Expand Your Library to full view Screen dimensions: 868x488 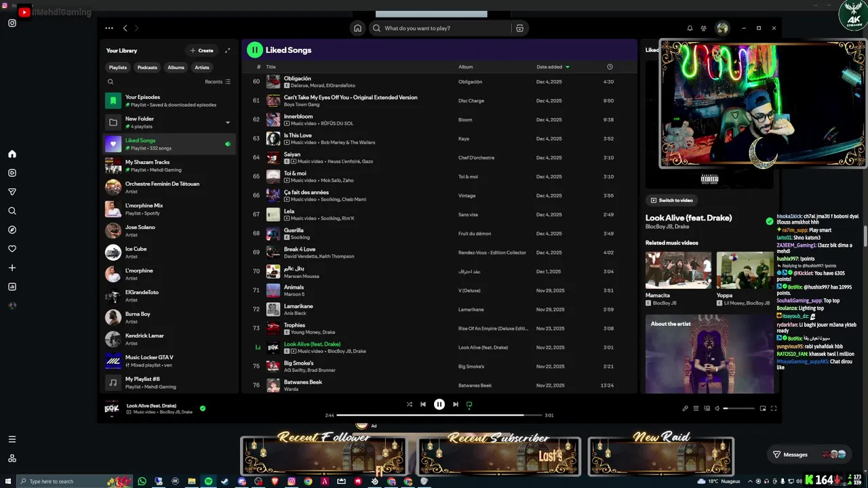(x=227, y=50)
